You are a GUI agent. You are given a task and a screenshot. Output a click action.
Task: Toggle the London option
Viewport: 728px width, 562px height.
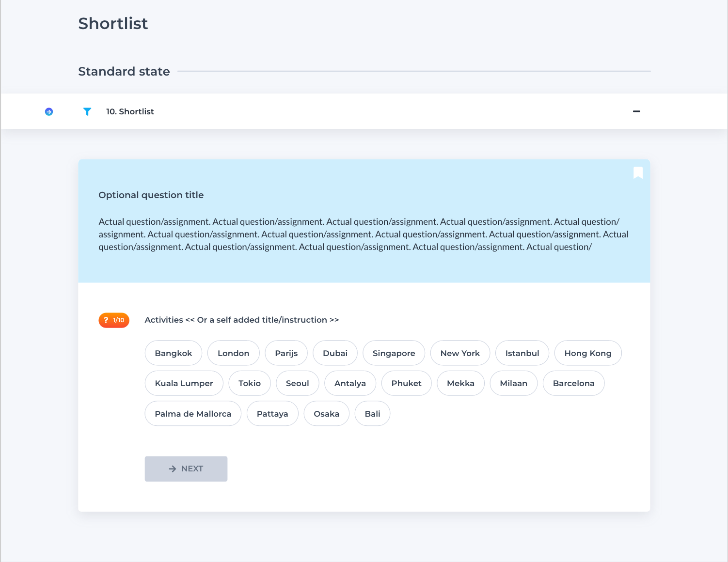click(234, 353)
